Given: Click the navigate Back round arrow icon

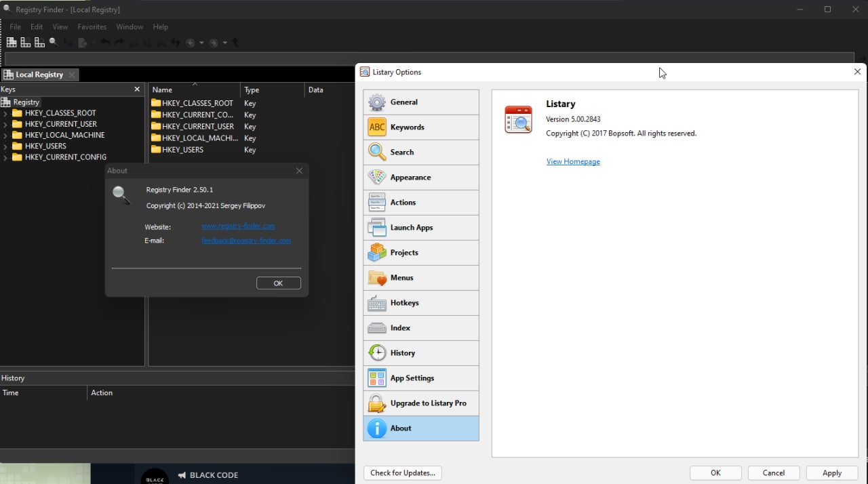Looking at the screenshot, I should pos(191,43).
